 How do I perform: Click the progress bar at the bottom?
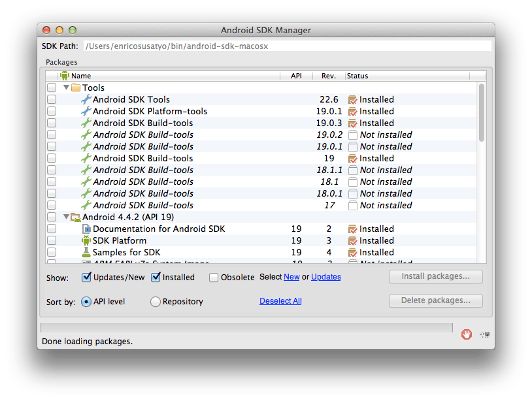point(246,328)
